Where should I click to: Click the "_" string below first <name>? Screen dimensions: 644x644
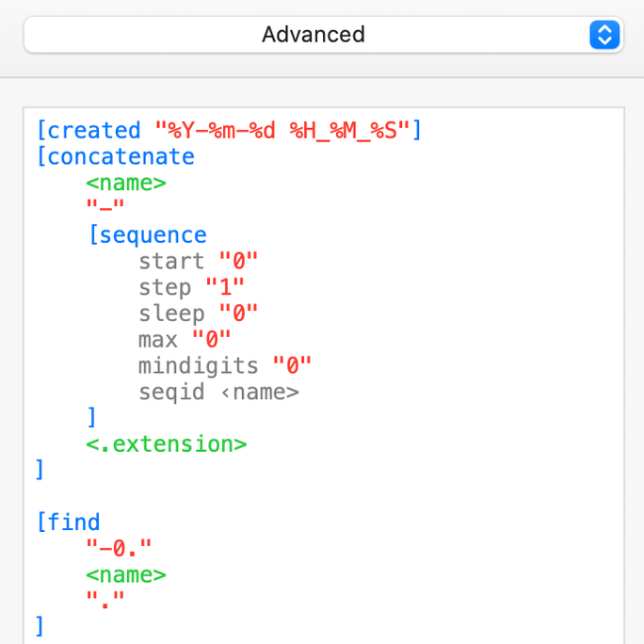pos(105,208)
